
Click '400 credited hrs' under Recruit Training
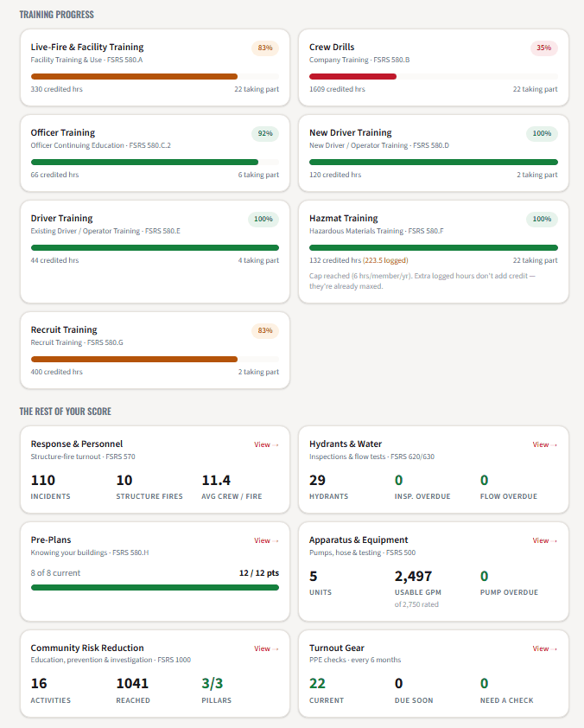tap(57, 372)
